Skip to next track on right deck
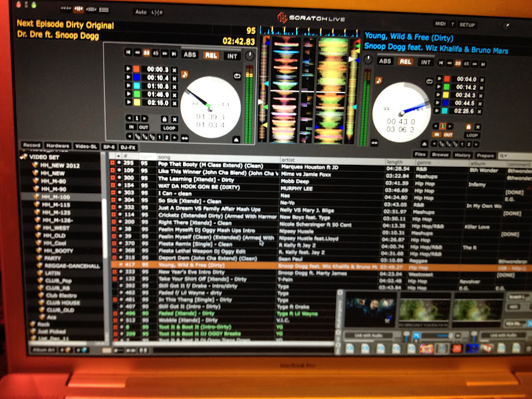Viewport: 532px width, 399px height. click(483, 64)
